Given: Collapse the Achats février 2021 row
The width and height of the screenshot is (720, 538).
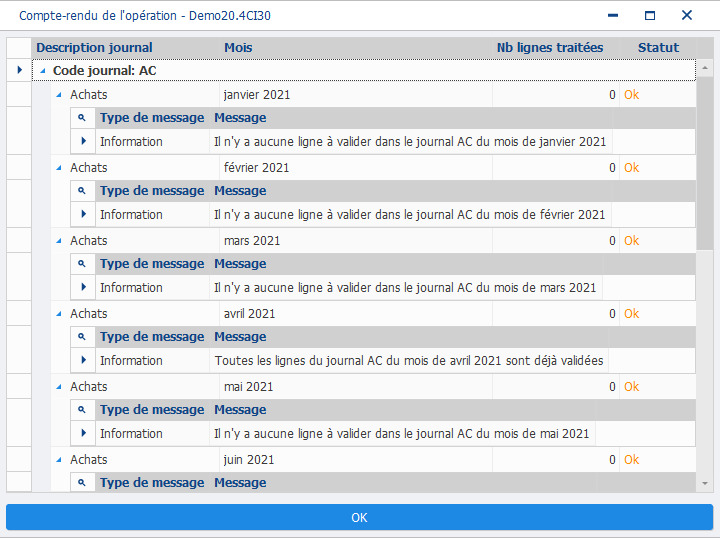Looking at the screenshot, I should [59, 168].
